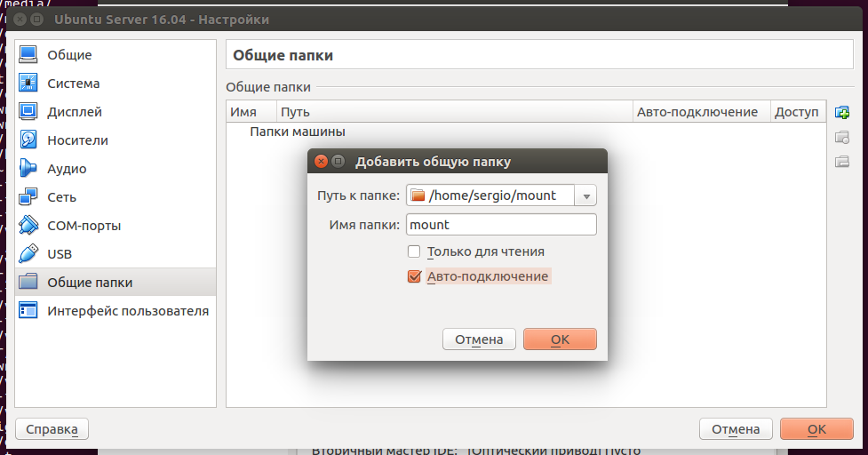Select the Папки машины tree row
868x455 pixels.
point(526,132)
